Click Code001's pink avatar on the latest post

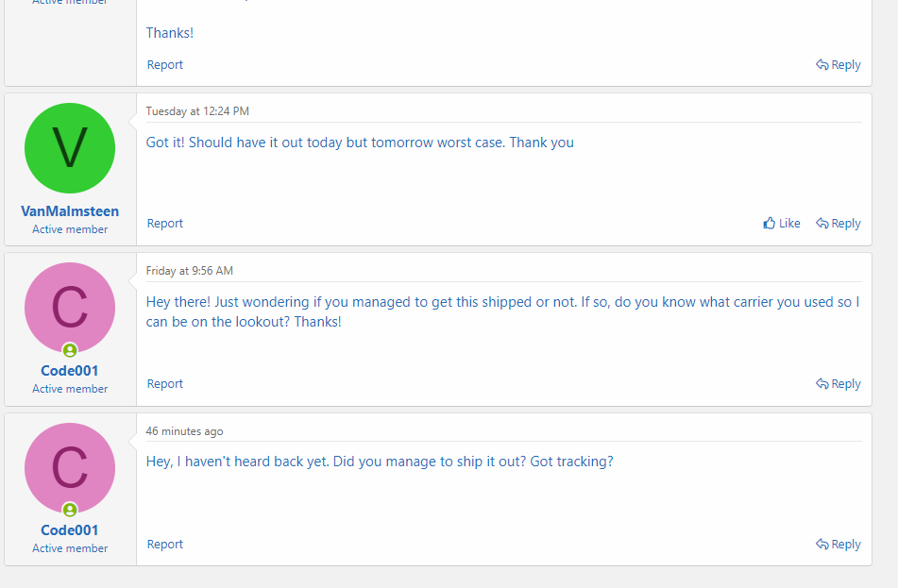[70, 466]
